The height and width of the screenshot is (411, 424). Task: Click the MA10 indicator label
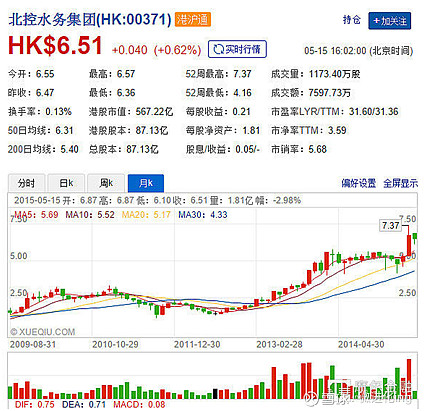point(90,215)
